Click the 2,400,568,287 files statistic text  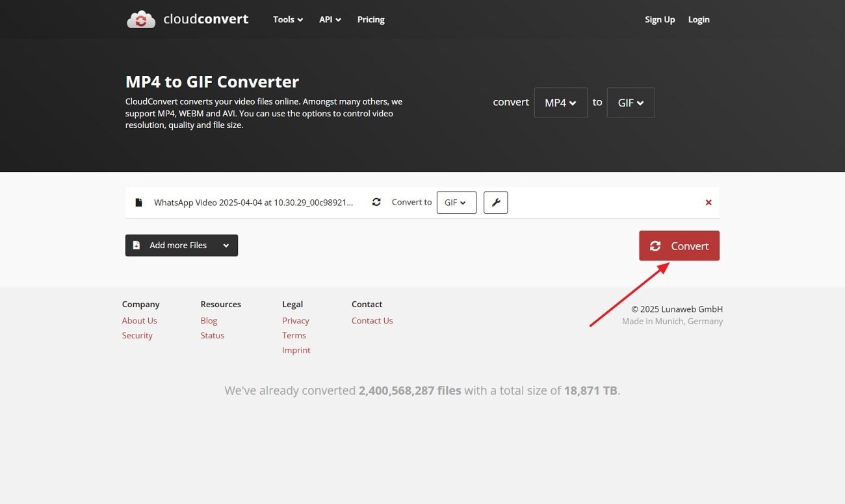click(409, 391)
